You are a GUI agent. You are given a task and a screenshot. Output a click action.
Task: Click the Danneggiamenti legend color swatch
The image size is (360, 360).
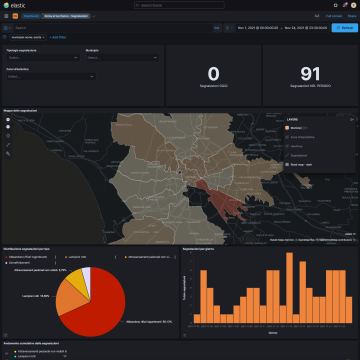pyautogui.click(x=6, y=263)
